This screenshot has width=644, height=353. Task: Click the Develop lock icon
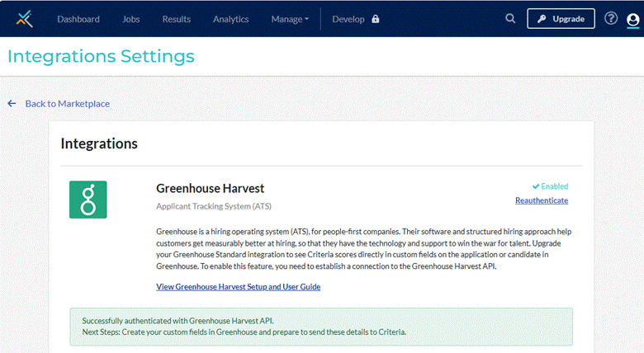click(376, 19)
